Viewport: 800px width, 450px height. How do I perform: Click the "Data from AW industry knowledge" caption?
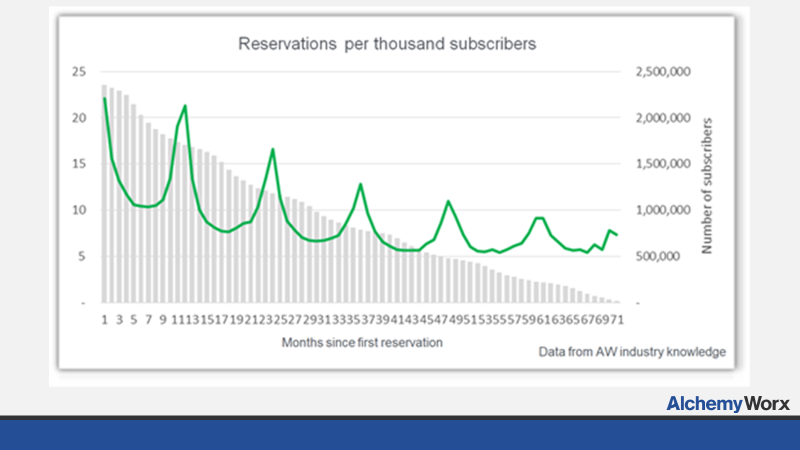click(x=632, y=352)
